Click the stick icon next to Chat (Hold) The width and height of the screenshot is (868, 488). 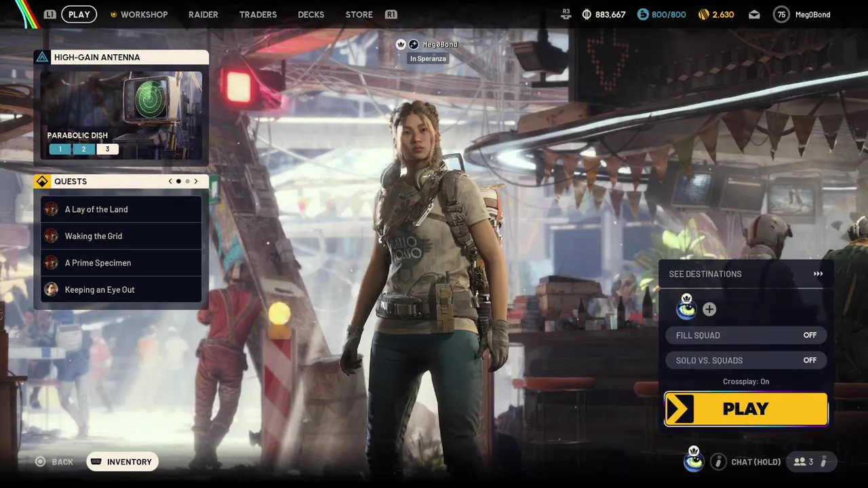[717, 462]
